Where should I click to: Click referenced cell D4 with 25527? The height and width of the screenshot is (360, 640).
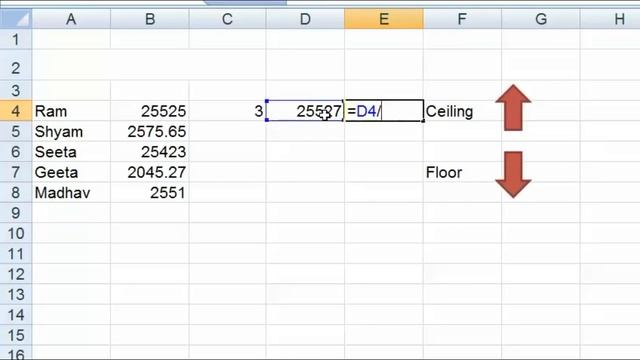(305, 111)
